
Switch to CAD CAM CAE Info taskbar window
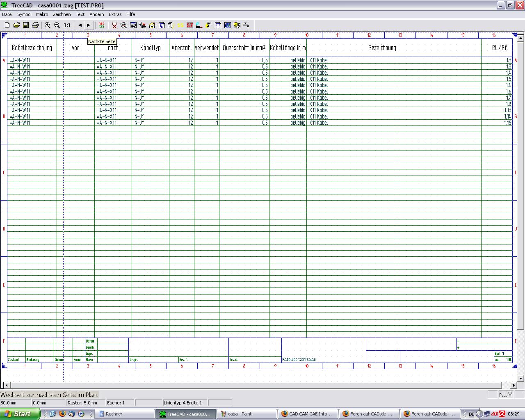click(x=308, y=414)
